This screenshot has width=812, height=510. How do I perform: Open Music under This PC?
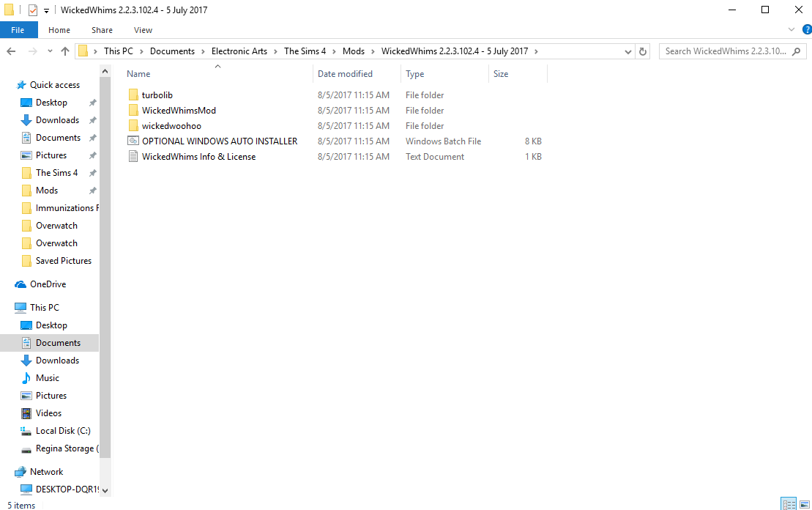(47, 378)
